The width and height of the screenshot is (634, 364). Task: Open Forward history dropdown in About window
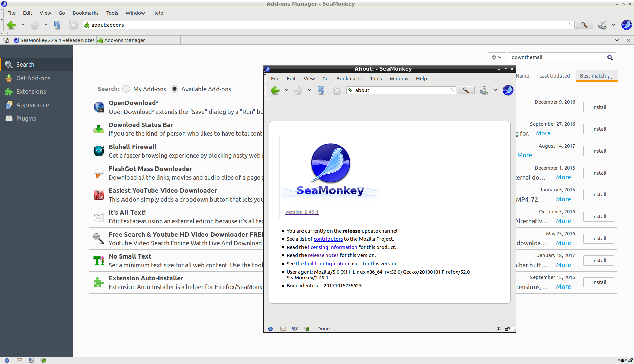click(x=310, y=90)
